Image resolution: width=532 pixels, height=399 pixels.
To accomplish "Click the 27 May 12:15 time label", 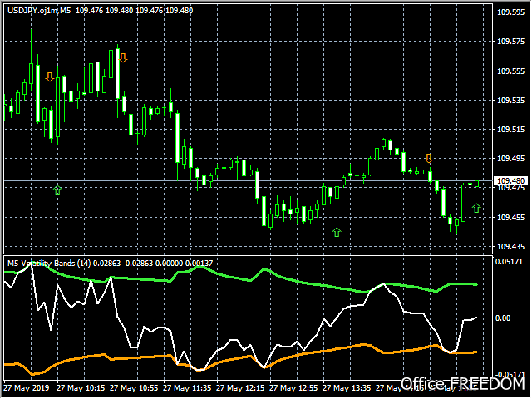I will [x=240, y=388].
